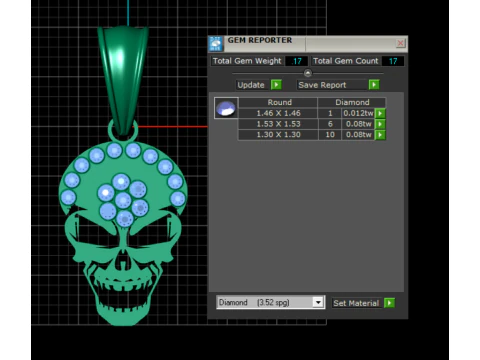Close the Gem Reporter window

coord(400,43)
